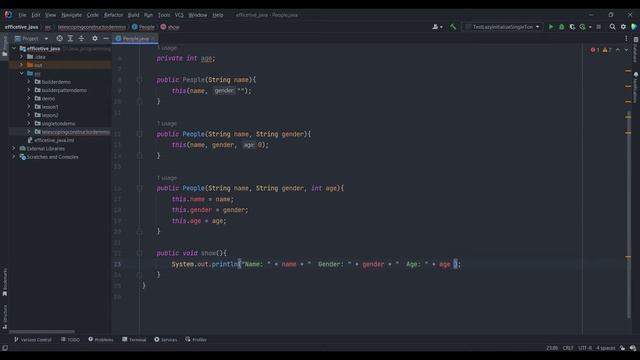
Task: Expand the out folder
Action: 22,65
